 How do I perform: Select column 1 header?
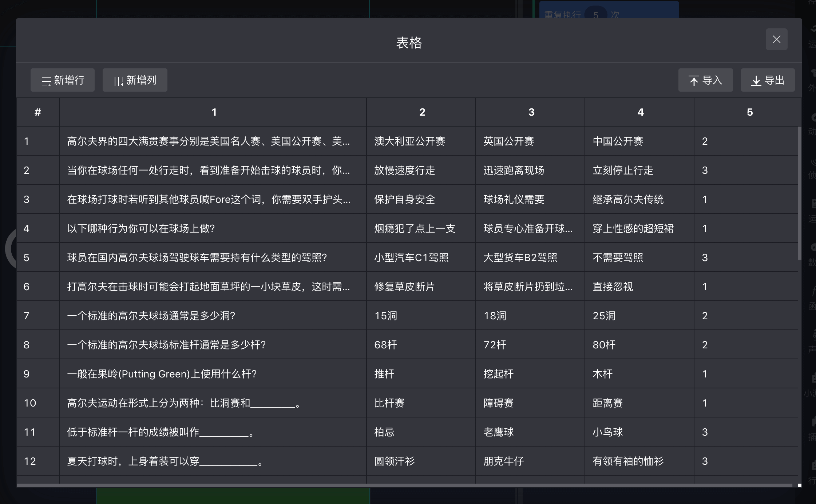pyautogui.click(x=214, y=112)
